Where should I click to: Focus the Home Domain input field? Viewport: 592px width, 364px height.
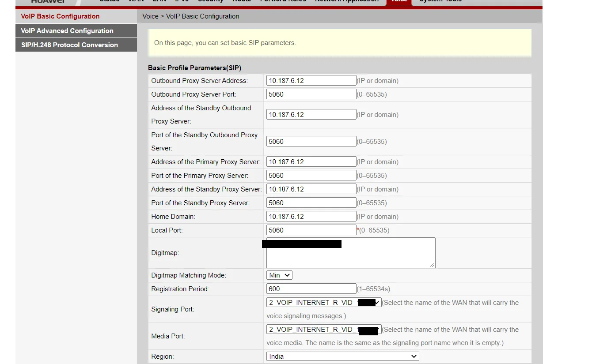click(x=311, y=217)
